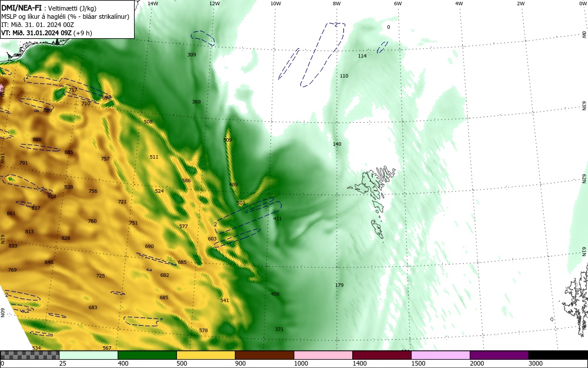Click the '8W' longitude label
This screenshot has height=368, width=588.
tap(337, 4)
